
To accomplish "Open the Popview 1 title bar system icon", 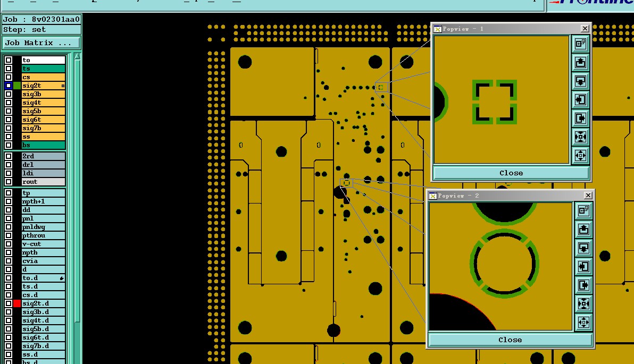I will (438, 29).
